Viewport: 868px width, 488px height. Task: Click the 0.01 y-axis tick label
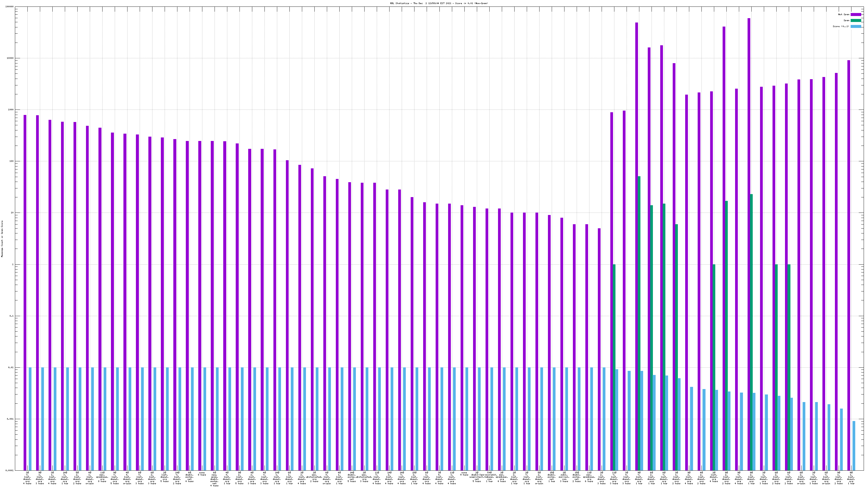tap(11, 367)
